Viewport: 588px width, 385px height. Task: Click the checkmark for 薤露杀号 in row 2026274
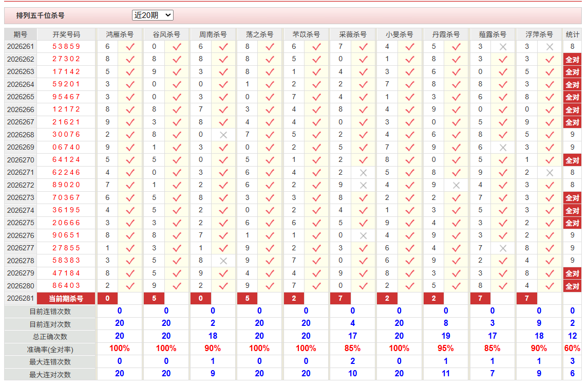tap(503, 211)
